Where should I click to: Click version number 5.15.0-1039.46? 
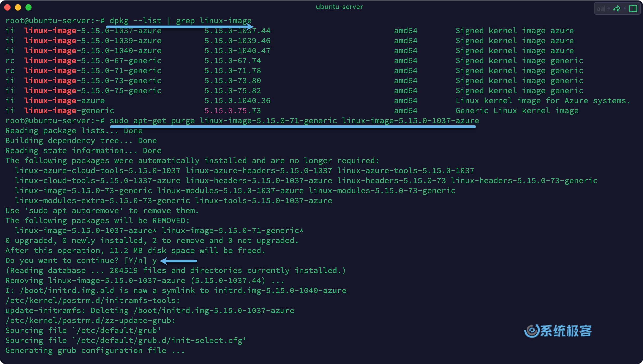238,41
